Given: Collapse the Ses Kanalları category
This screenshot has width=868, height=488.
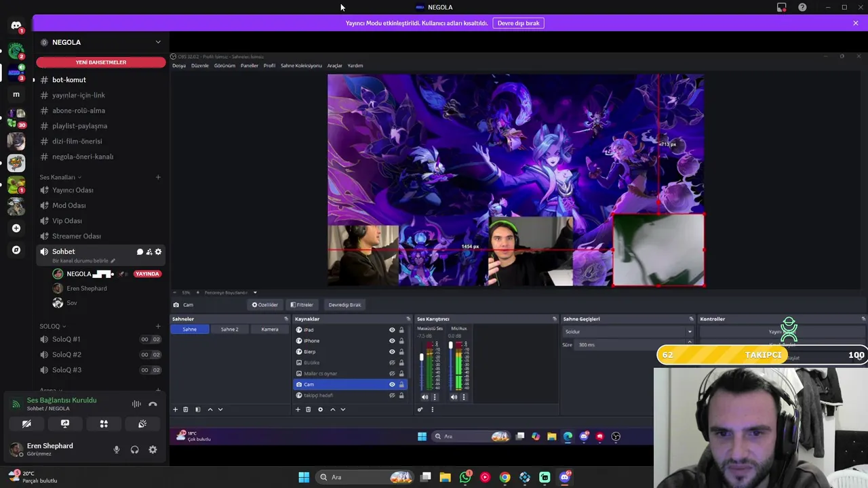Looking at the screenshot, I should [60, 178].
